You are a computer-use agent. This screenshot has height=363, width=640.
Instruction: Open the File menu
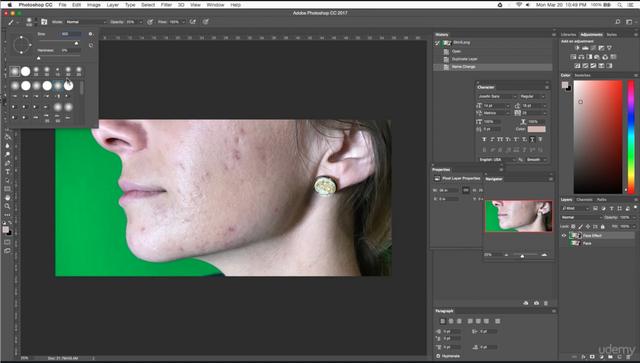[x=62, y=5]
